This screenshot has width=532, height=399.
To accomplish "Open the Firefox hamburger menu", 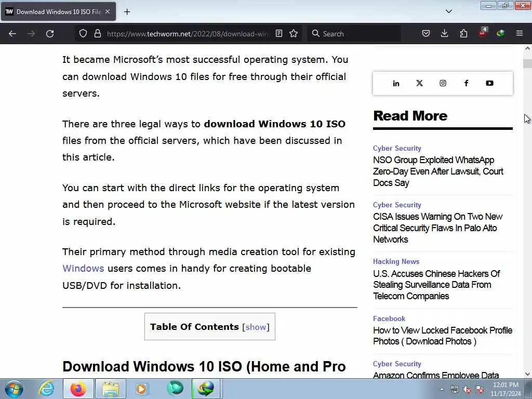I will coord(520,34).
